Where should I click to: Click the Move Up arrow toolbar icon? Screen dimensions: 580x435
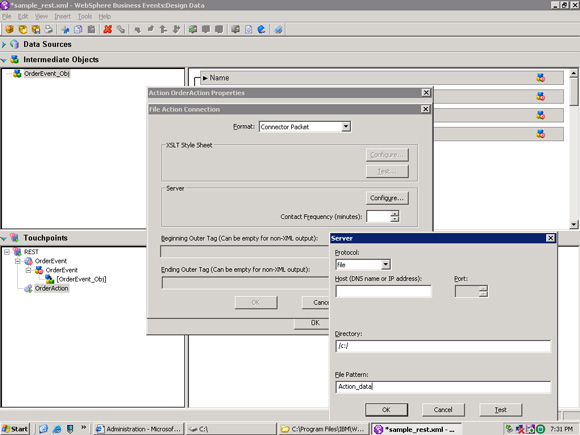point(163,29)
